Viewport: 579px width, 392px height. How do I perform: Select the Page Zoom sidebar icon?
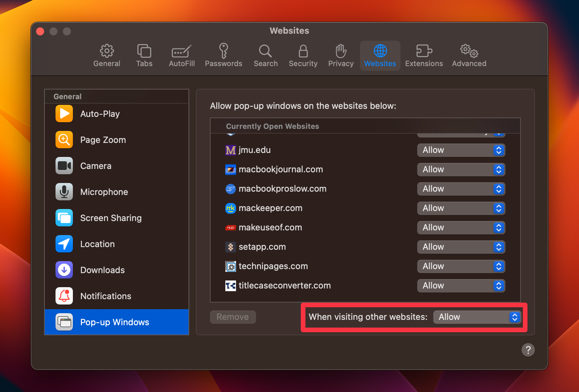coord(64,140)
